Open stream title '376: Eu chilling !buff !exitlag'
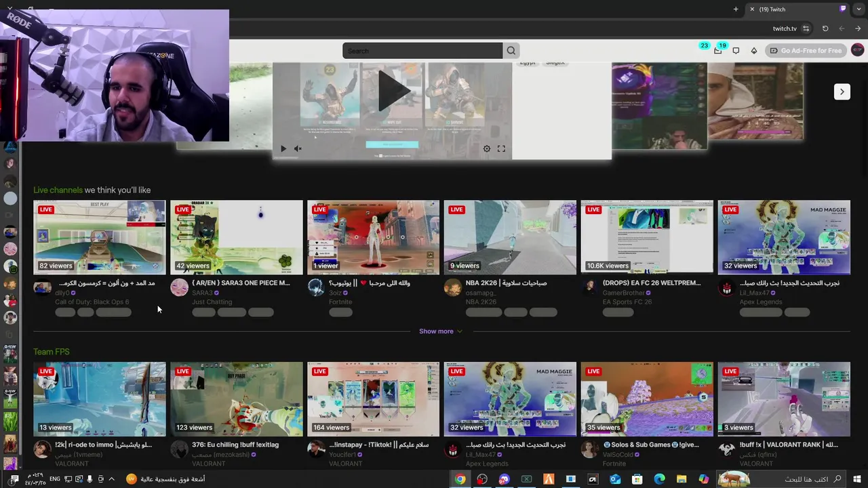The width and height of the screenshot is (868, 488). tap(235, 445)
